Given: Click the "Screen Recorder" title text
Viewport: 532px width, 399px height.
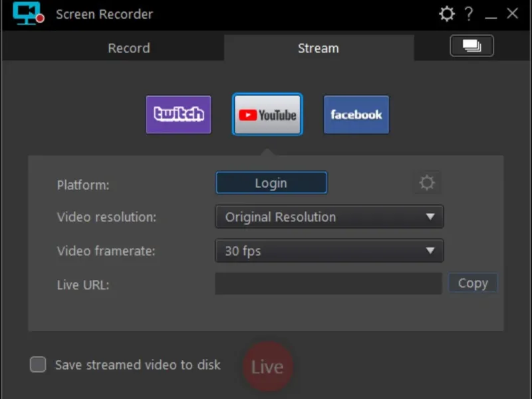Looking at the screenshot, I should [x=104, y=14].
